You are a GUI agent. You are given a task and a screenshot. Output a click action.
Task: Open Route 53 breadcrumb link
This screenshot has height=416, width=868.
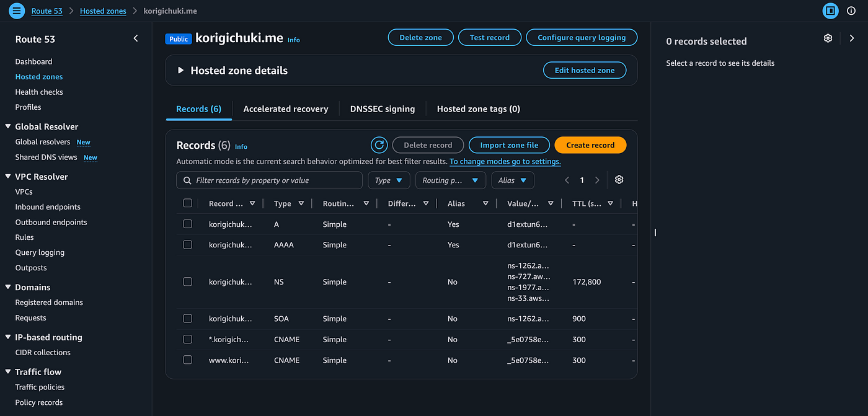pos(46,11)
